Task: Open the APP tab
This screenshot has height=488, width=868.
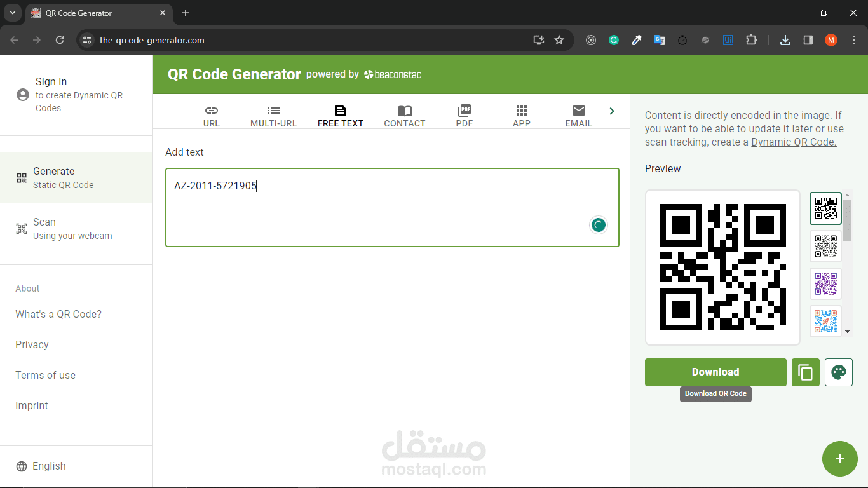Action: 522,116
